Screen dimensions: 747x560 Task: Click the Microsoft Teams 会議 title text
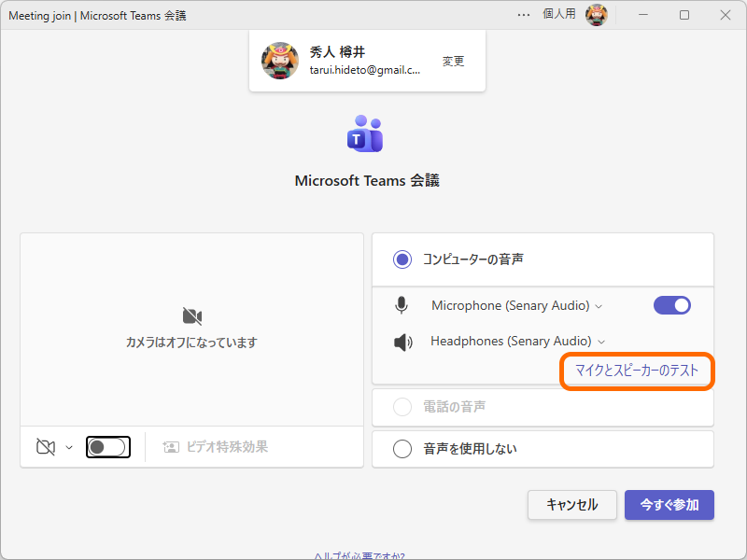[367, 181]
